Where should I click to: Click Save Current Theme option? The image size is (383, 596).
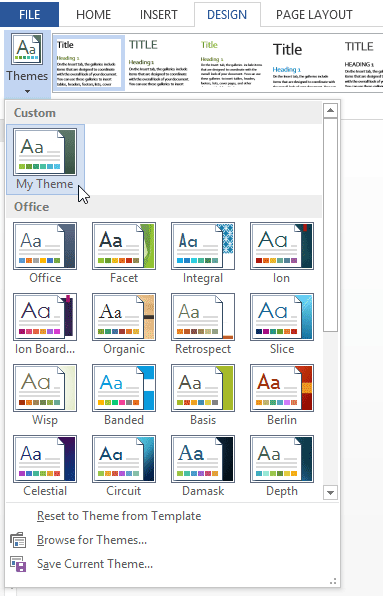[95, 564]
